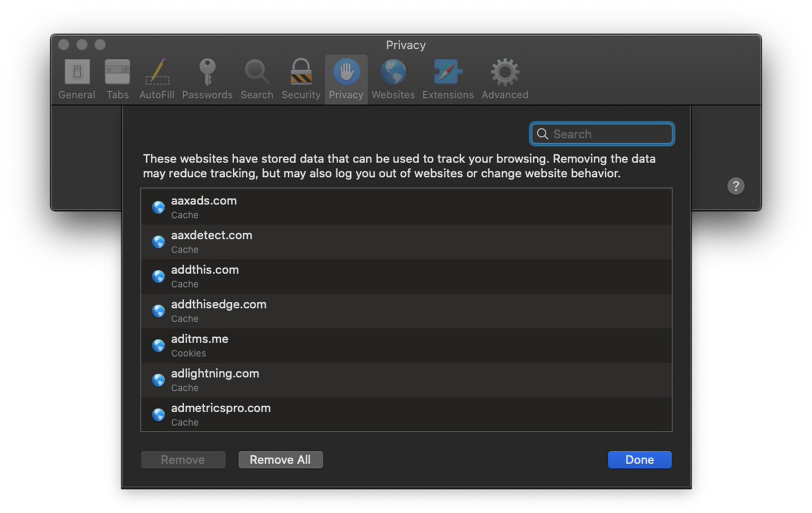The image size is (812, 513).
Task: Click the globe icon beside admetricspro.com
Action: tap(158, 414)
